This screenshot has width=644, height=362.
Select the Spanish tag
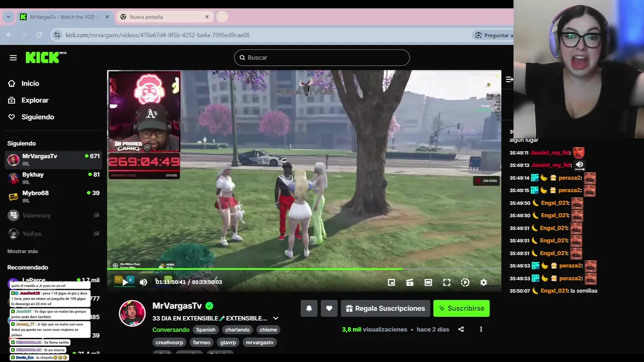206,330
